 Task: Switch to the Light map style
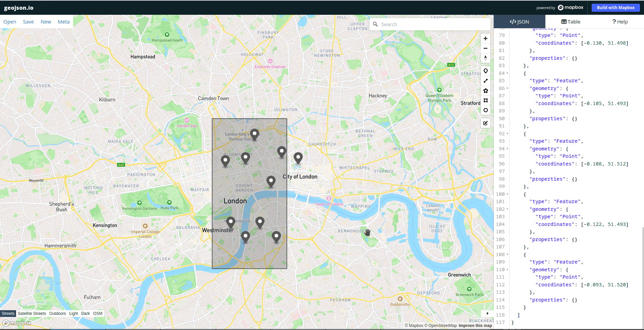[x=73, y=314]
